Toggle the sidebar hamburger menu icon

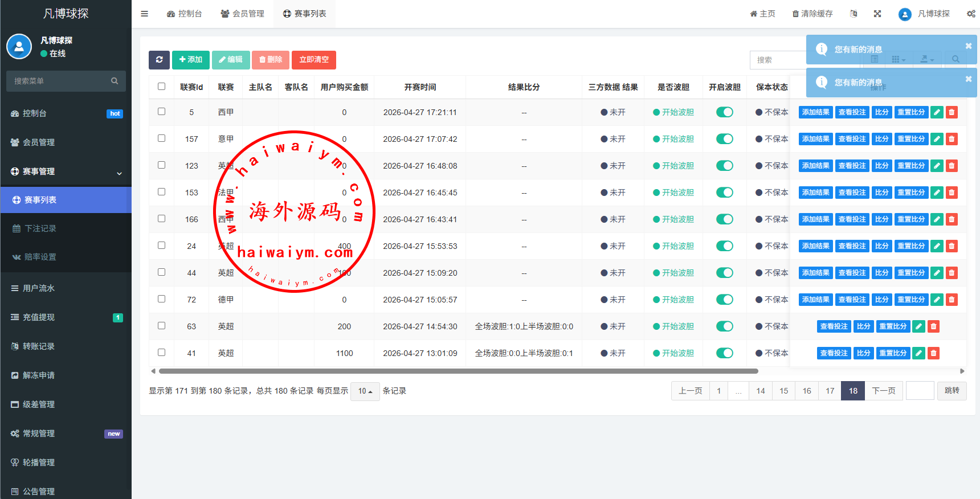pos(145,14)
